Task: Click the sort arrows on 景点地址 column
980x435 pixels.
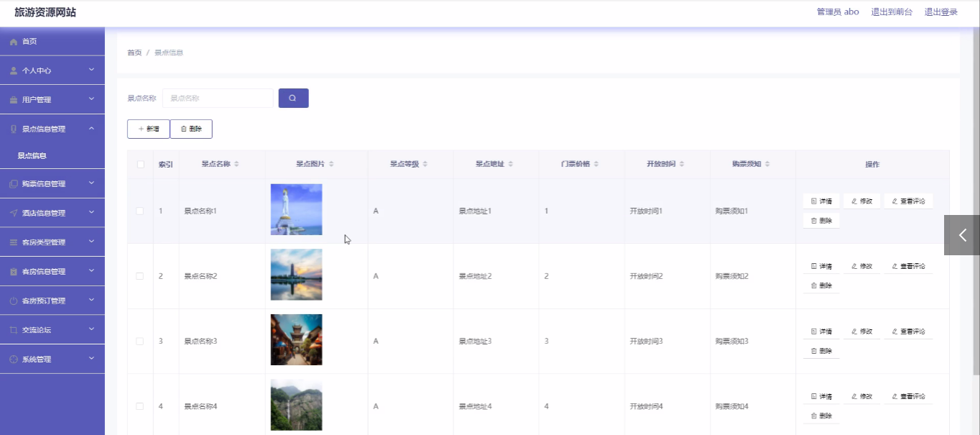Action: (511, 165)
